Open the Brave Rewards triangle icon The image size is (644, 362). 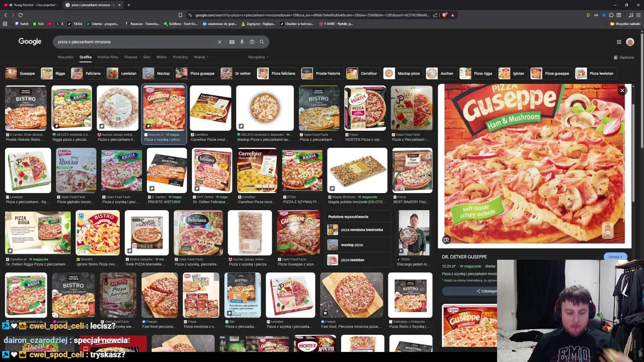click(453, 15)
